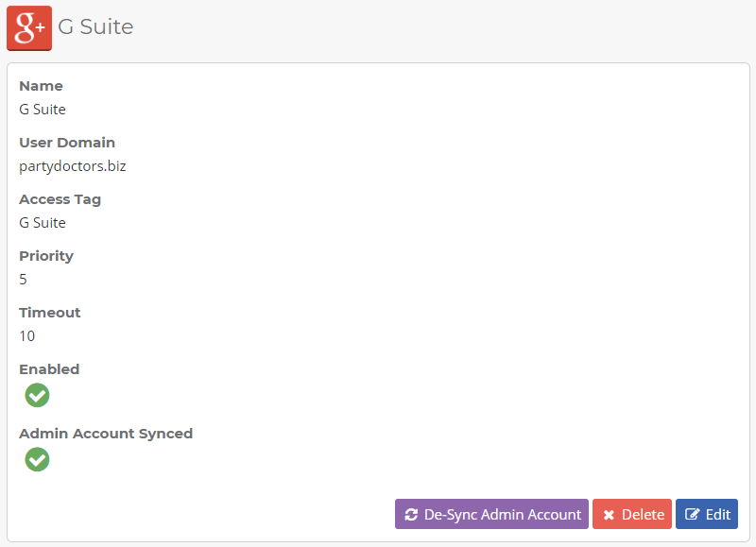
Task: Click the Enabled field label
Action: [x=49, y=369]
